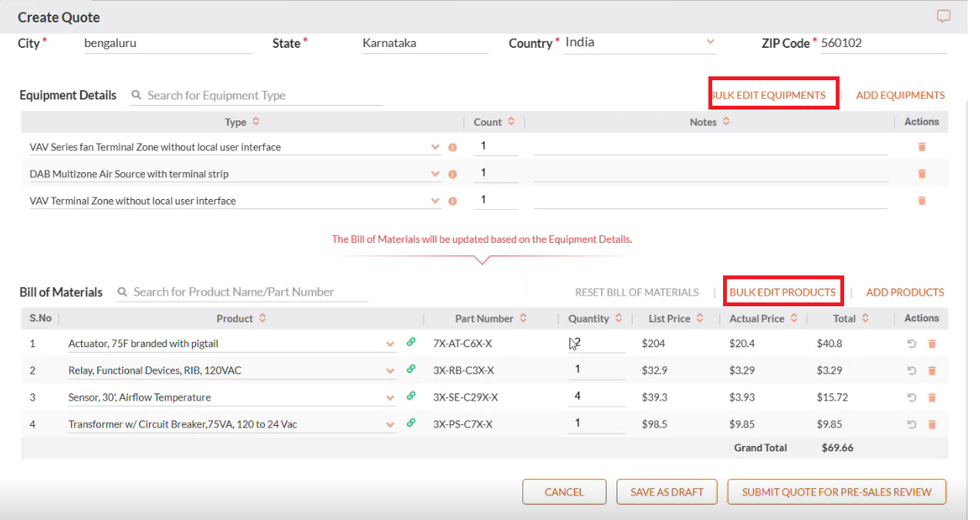The image size is (980, 520).
Task: Sort Bill of Materials by Quantity
Action: (x=619, y=318)
